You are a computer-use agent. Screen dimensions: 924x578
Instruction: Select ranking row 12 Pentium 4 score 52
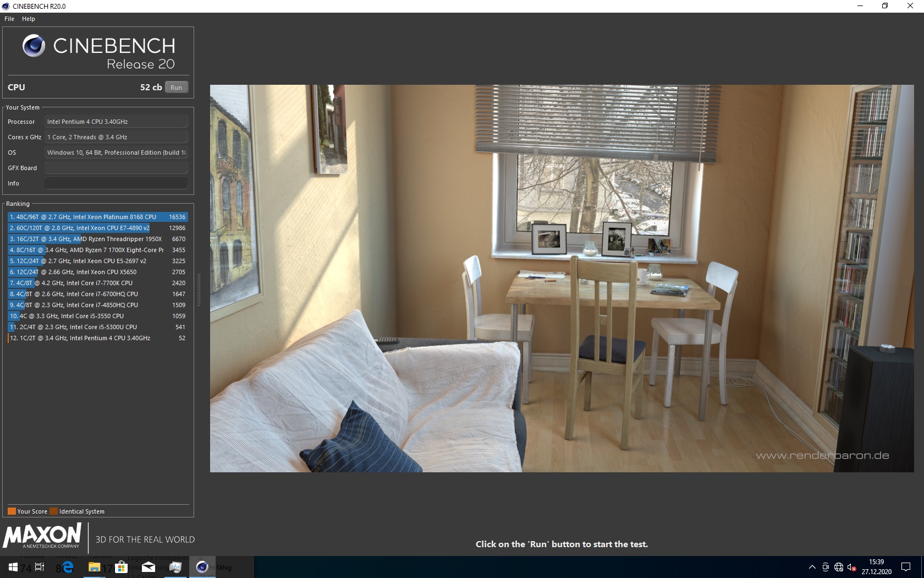point(98,338)
